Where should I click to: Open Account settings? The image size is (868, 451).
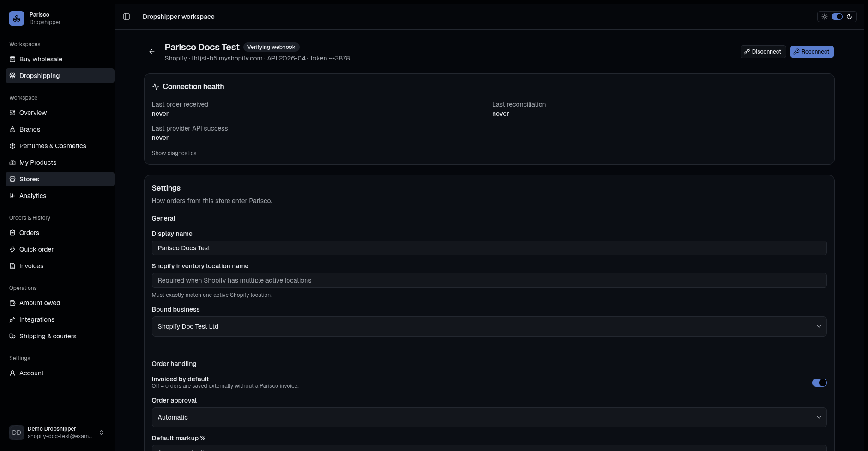pyautogui.click(x=60, y=373)
